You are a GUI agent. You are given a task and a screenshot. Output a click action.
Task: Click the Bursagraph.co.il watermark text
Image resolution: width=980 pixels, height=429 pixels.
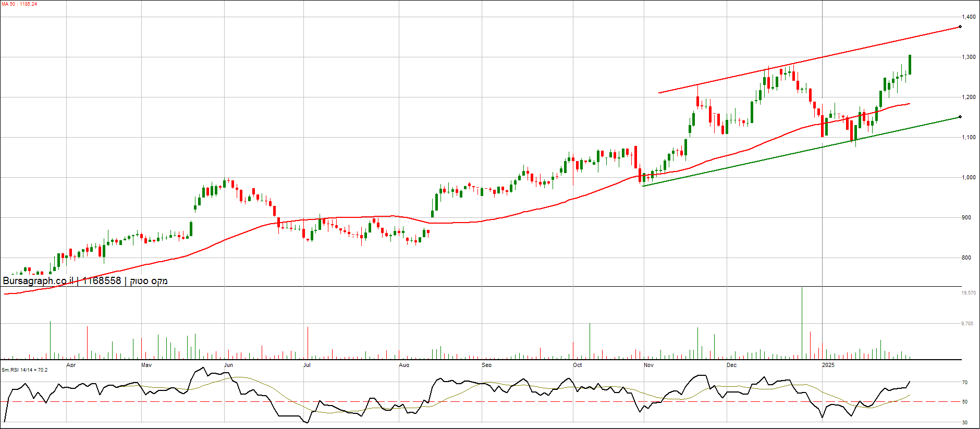pos(38,281)
